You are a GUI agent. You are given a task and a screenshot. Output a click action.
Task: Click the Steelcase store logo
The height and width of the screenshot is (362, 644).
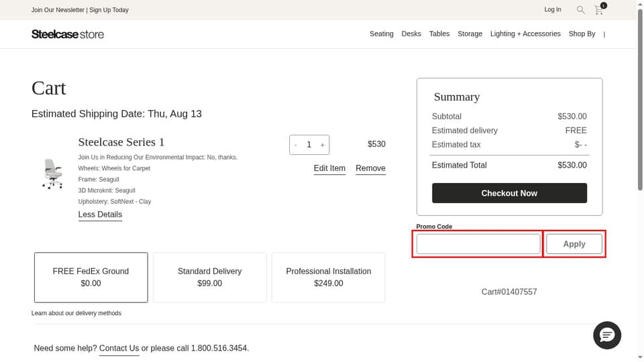click(x=68, y=34)
